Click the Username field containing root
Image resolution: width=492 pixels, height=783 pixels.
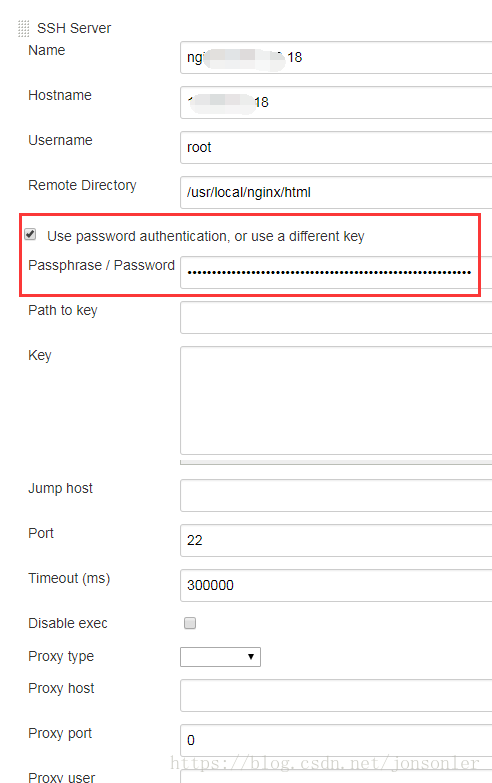(x=336, y=147)
